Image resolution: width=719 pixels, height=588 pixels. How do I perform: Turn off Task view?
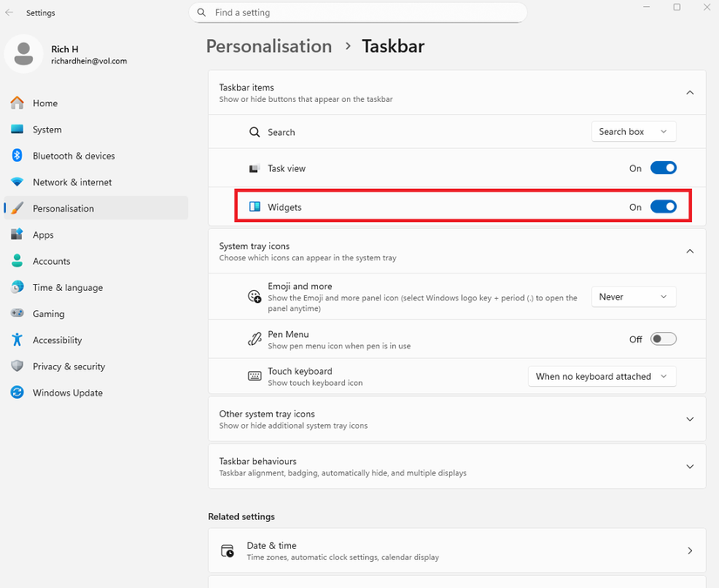coord(663,167)
